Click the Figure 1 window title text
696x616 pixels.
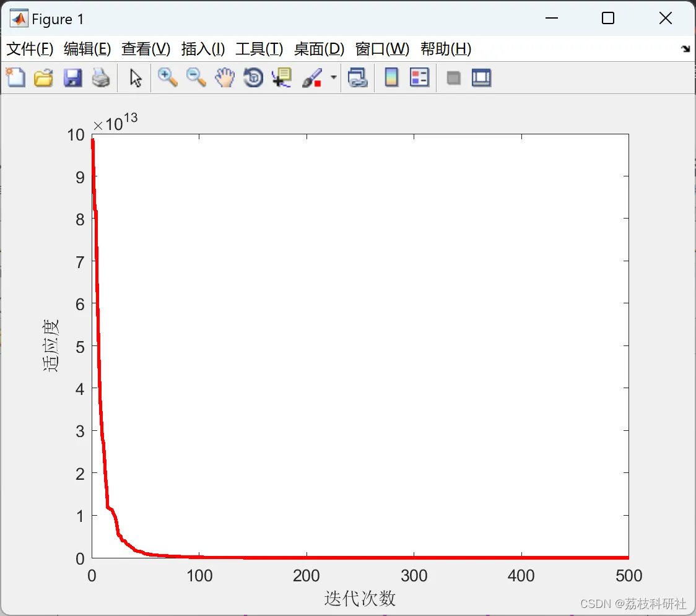pyautogui.click(x=58, y=19)
